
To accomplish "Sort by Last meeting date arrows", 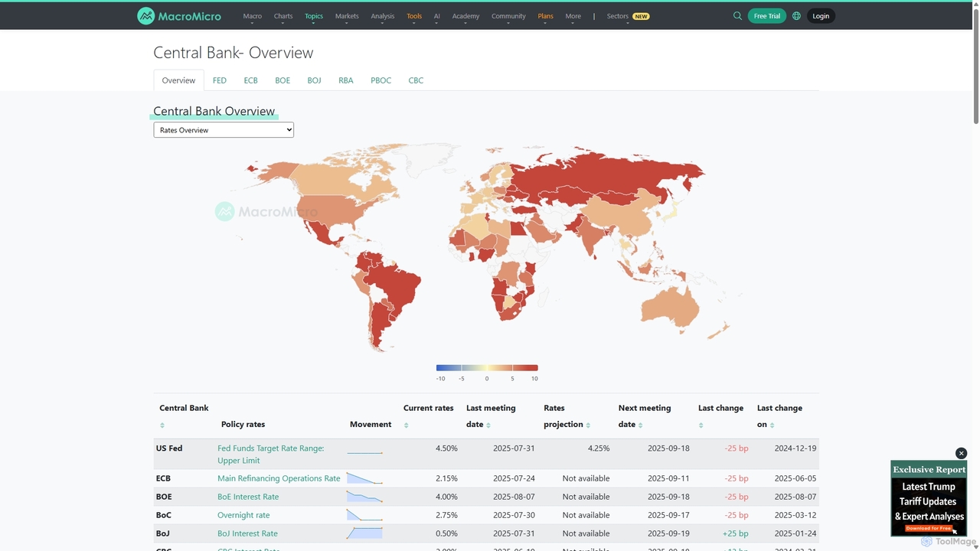I will click(488, 425).
